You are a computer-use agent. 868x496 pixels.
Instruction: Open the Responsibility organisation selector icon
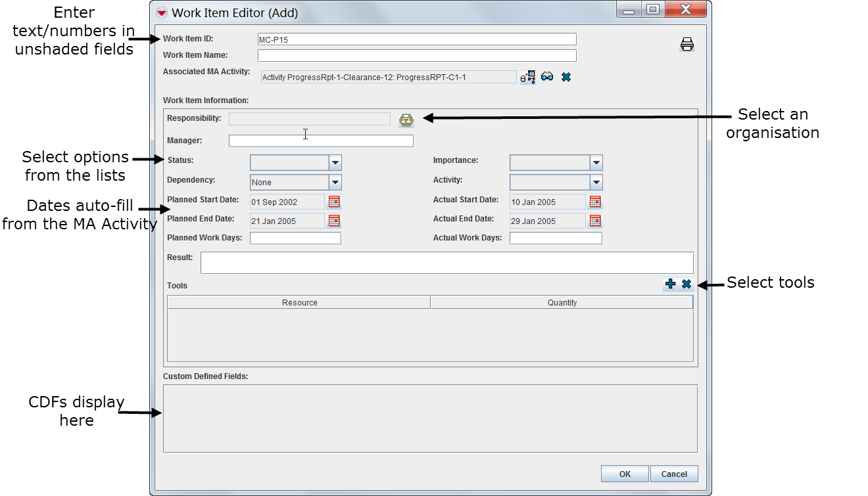(x=406, y=120)
